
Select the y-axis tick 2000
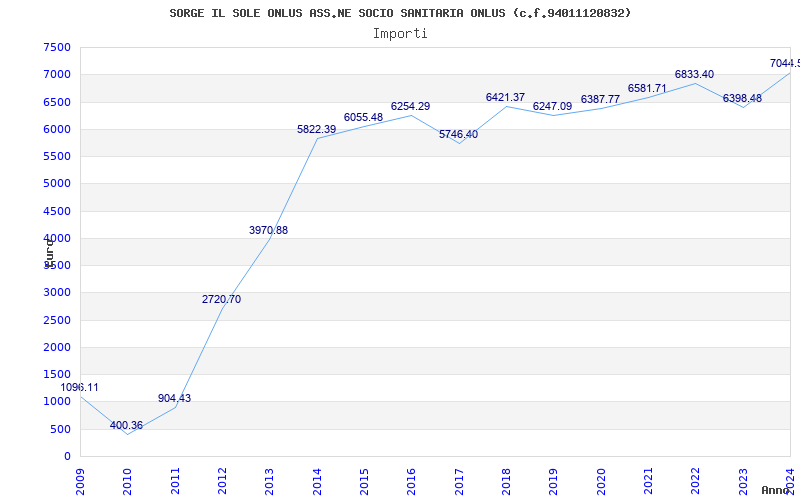click(57, 347)
